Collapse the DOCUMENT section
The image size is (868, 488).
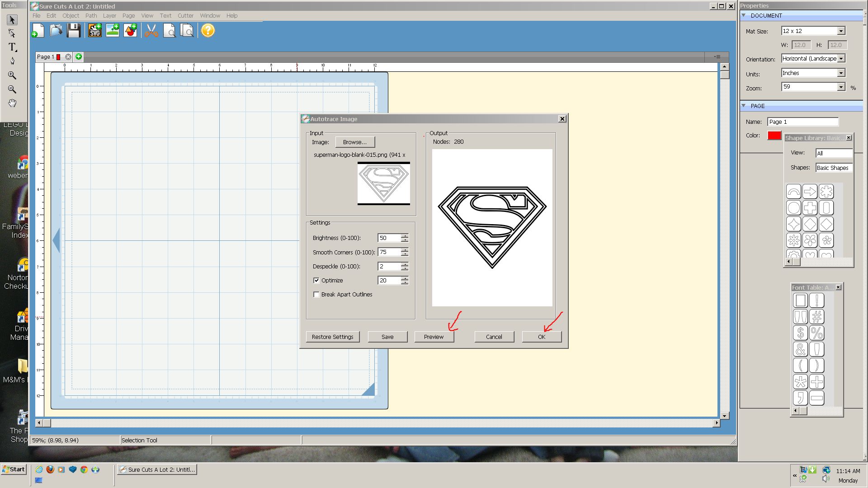coord(744,15)
